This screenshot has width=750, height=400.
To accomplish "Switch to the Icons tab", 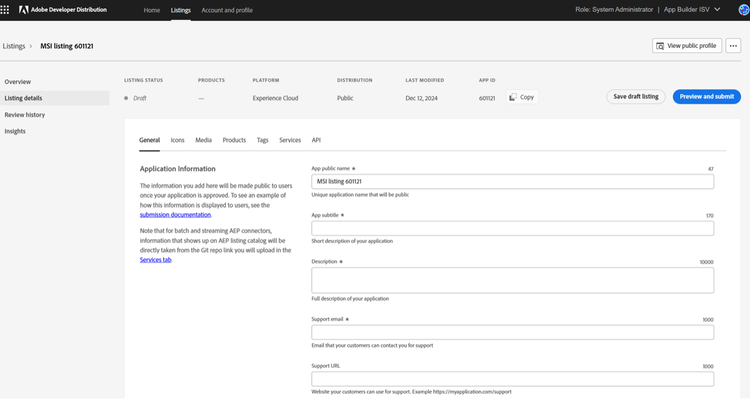I will (x=177, y=140).
